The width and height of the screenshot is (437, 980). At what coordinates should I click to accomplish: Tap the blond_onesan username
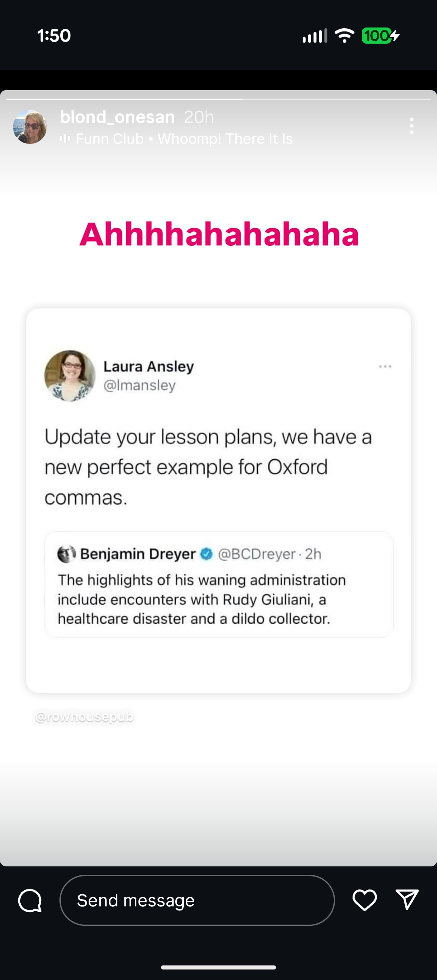(117, 117)
